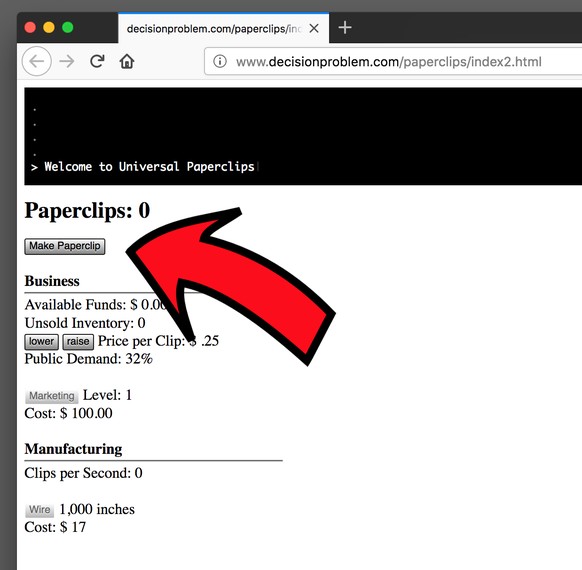Screen dimensions: 582x570
Task: Buy more Wire
Action: (x=39, y=510)
